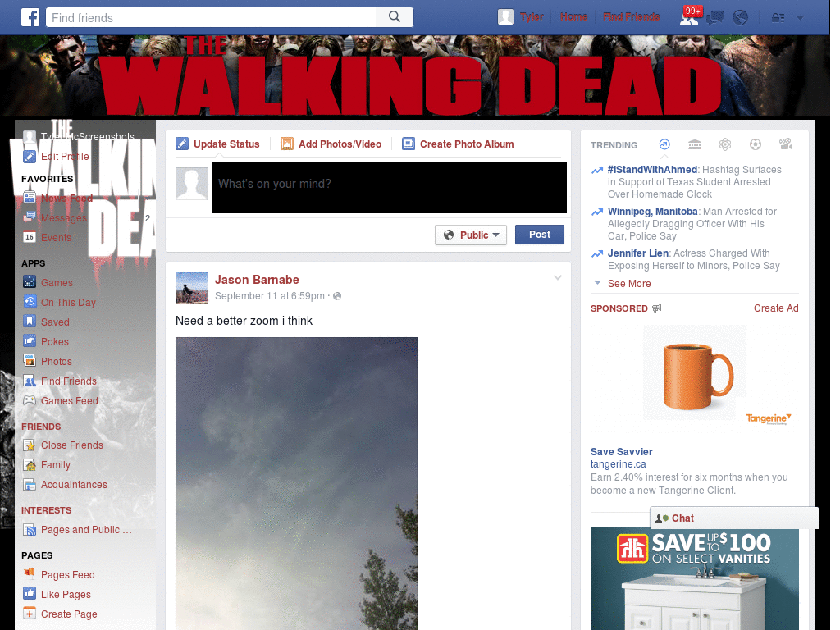Image resolution: width=840 pixels, height=630 pixels.
Task: Open the Chat bar
Action: coord(734,518)
